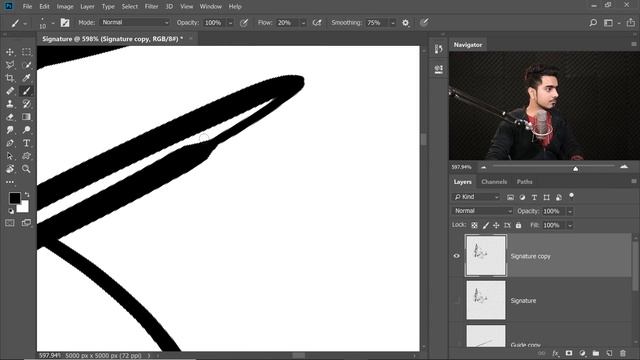The width and height of the screenshot is (640, 360).
Task: Open smoothing options gear
Action: point(405,23)
